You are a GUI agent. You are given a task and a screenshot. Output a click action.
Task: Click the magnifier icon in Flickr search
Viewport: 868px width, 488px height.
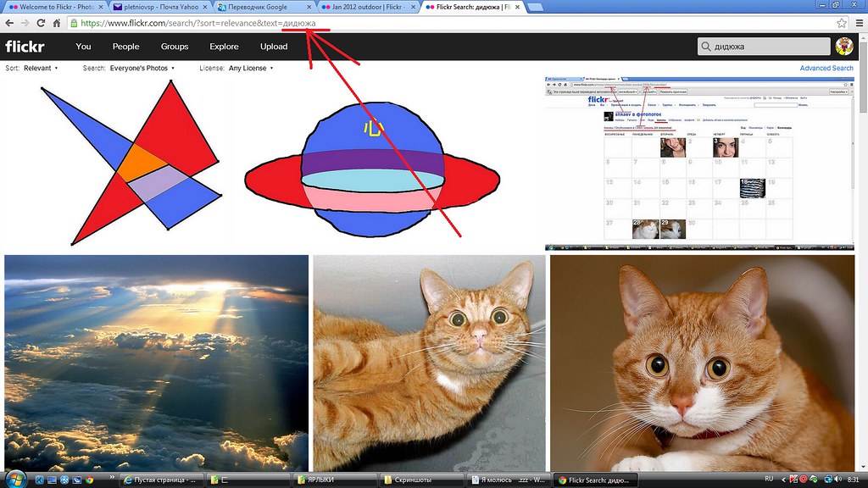pyautogui.click(x=705, y=47)
